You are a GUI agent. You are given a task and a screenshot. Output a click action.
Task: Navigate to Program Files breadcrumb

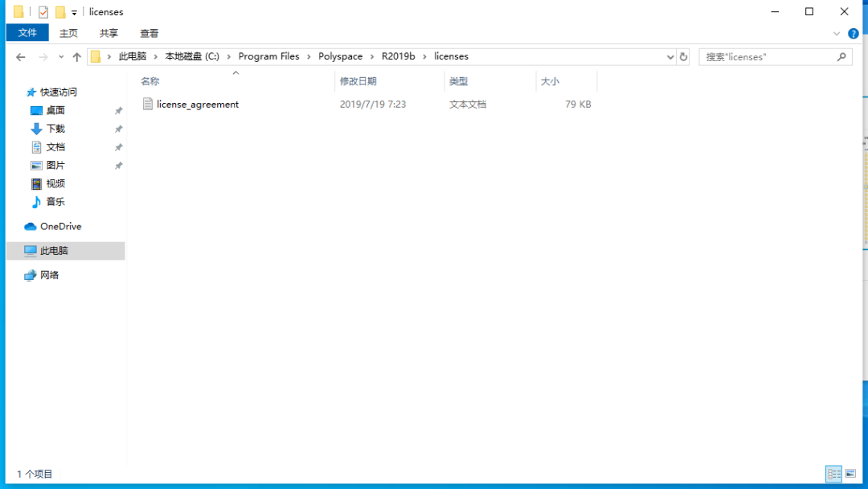[x=268, y=56]
